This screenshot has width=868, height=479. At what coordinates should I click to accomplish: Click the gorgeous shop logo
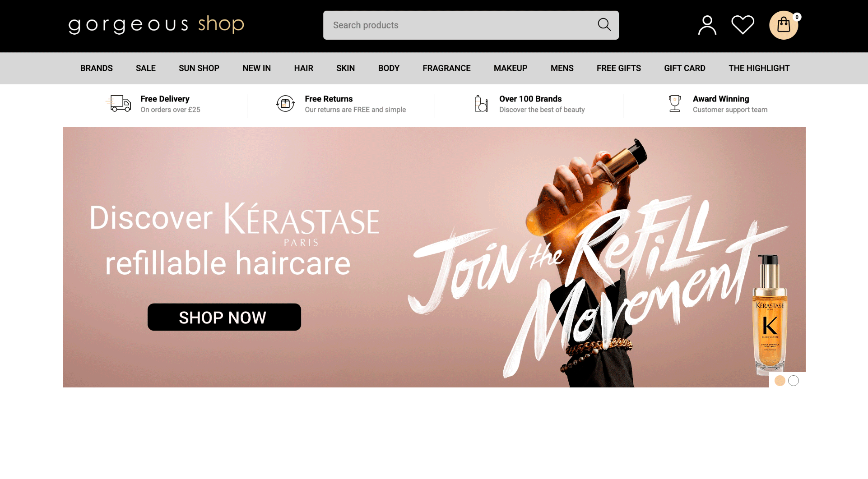click(156, 25)
